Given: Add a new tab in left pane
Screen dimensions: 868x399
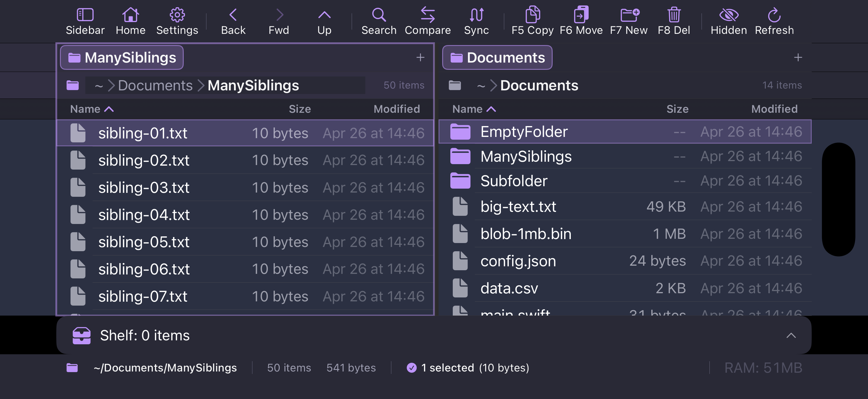Looking at the screenshot, I should (420, 57).
